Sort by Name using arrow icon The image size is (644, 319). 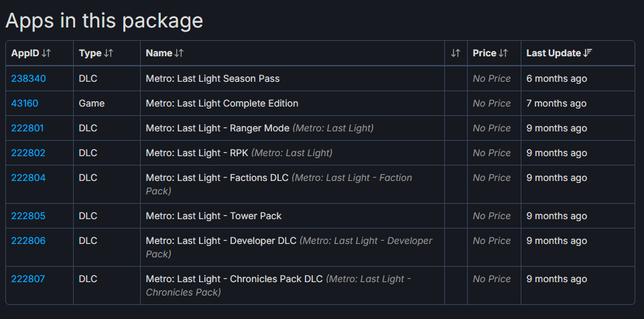pos(179,53)
